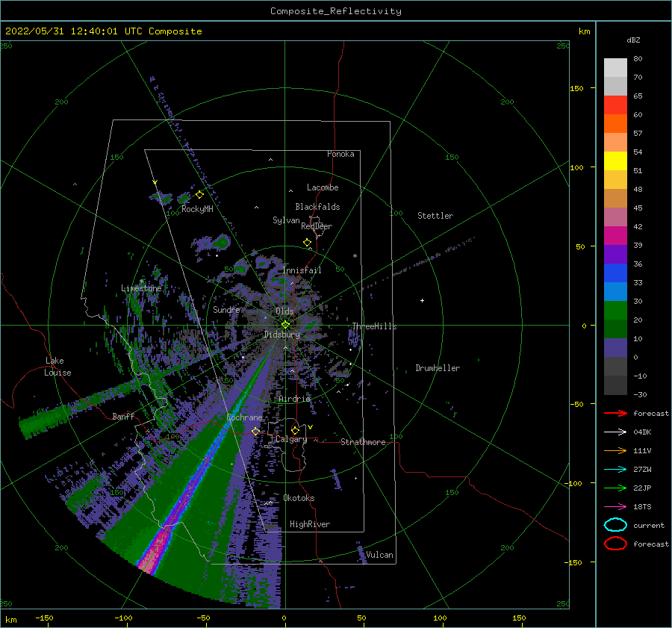The width and height of the screenshot is (672, 628).
Task: Click the yellow diamond marker under Cochrane
Action: point(256,431)
